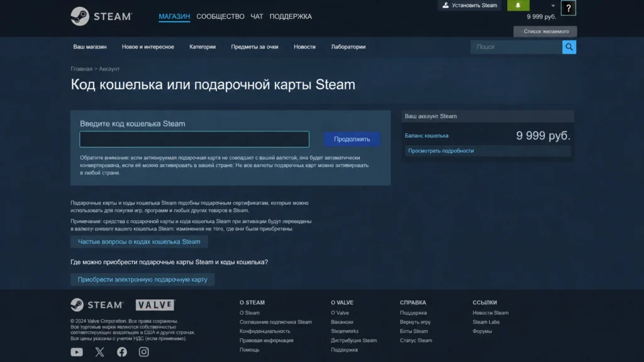Open Новости Steam footer link
Image resolution: width=644 pixels, height=362 pixels.
(x=491, y=313)
